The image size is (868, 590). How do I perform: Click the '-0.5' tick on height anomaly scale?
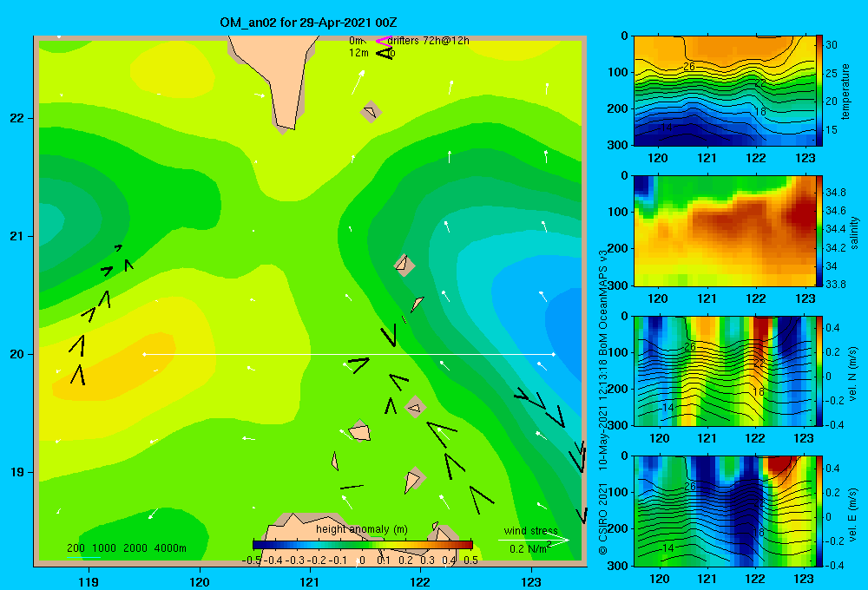click(x=252, y=560)
